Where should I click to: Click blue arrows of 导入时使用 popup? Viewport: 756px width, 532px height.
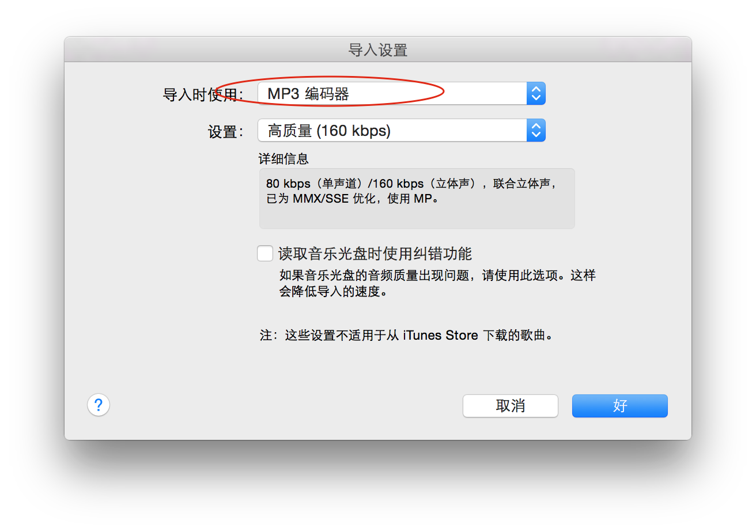coord(536,93)
